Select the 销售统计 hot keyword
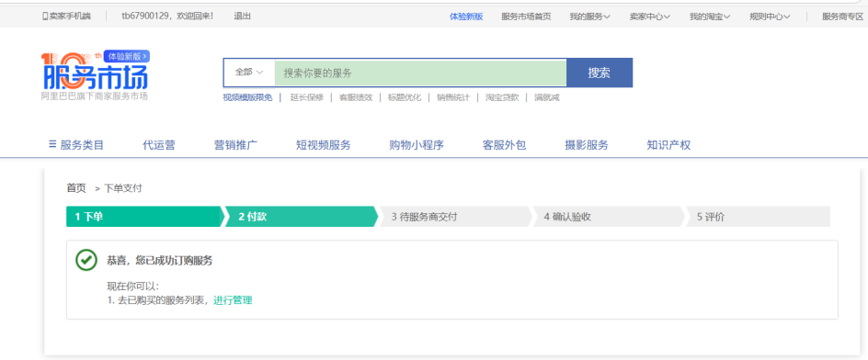 click(x=452, y=98)
